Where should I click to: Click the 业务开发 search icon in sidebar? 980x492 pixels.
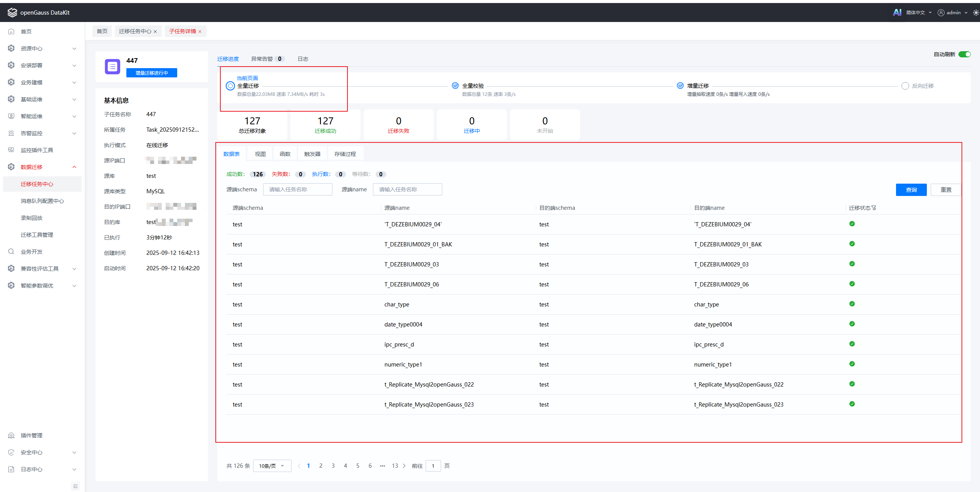11,252
